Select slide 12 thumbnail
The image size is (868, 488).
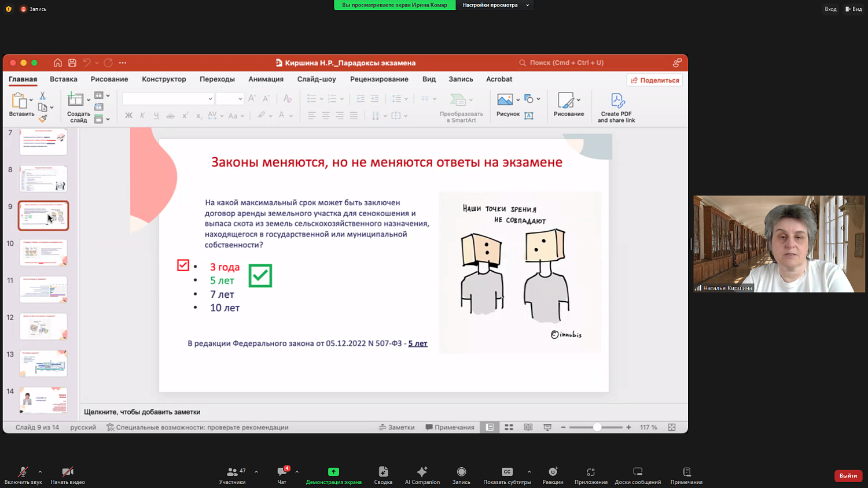tap(43, 327)
